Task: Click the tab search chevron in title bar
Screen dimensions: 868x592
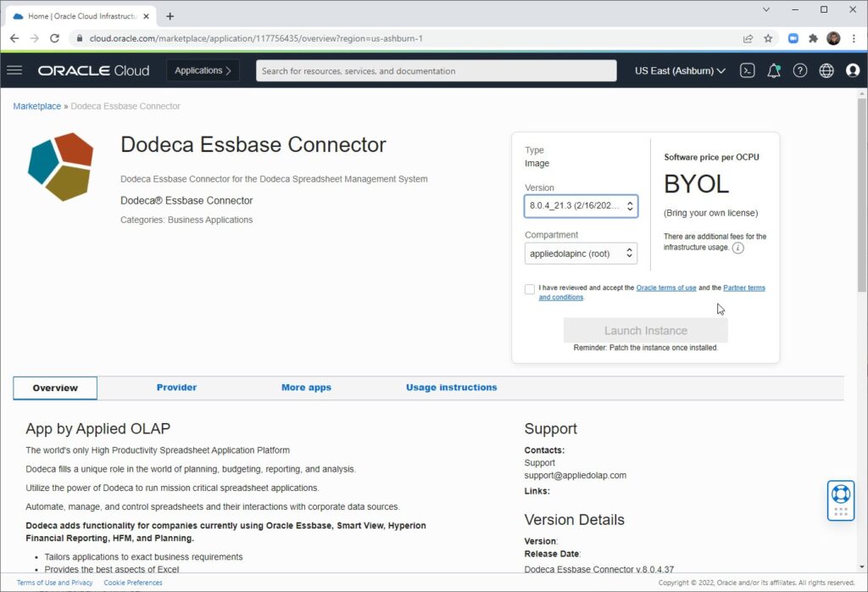Action: tap(766, 9)
